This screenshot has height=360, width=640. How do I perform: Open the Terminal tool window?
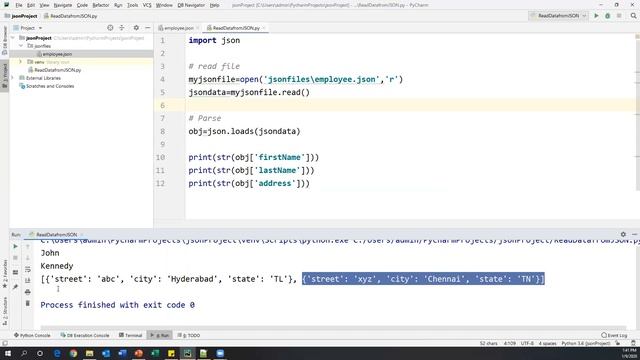click(x=130, y=335)
